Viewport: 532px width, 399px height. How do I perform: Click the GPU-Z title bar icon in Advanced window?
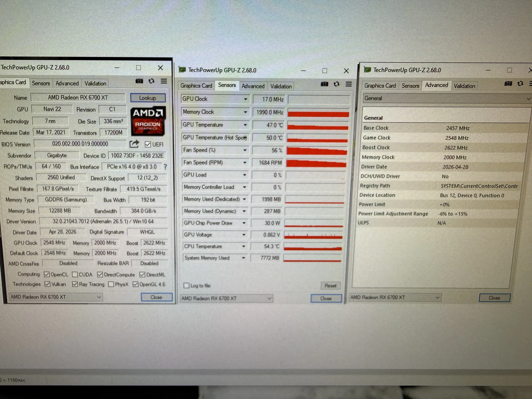[x=367, y=69]
